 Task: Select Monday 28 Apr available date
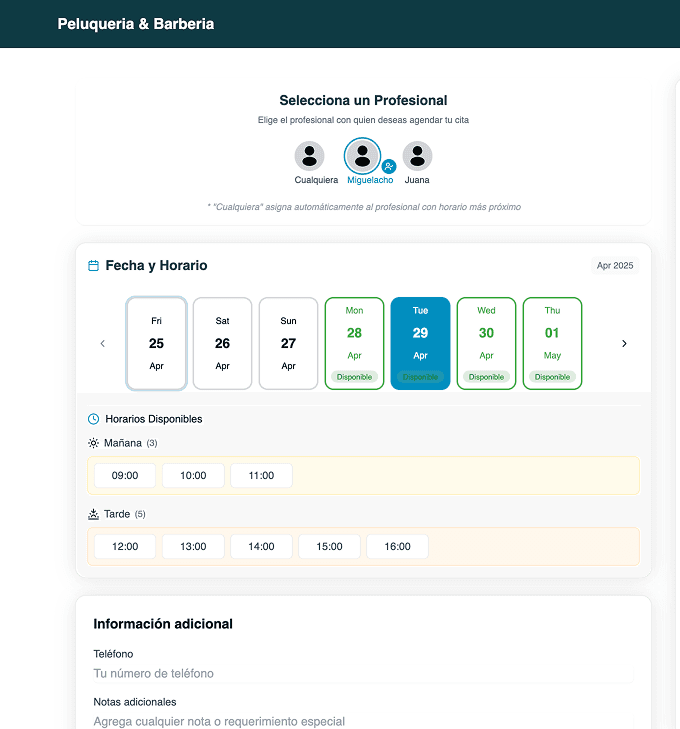(x=354, y=343)
